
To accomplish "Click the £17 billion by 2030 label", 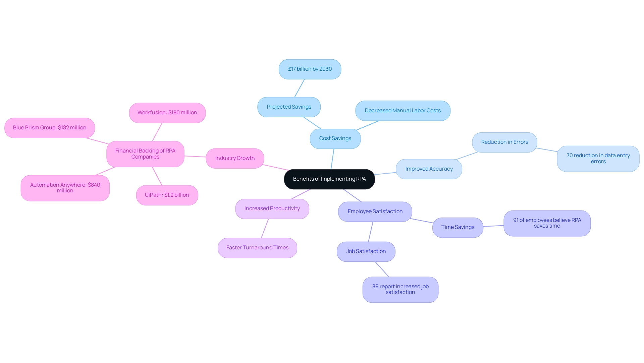I will point(310,68).
